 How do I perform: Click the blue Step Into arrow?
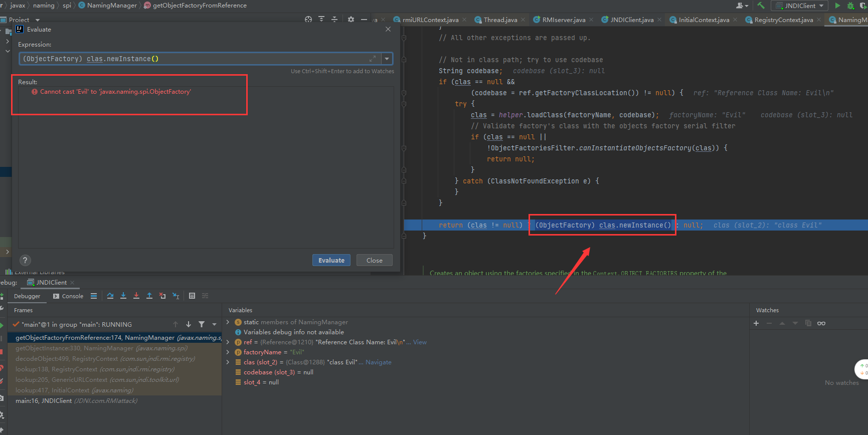(123, 296)
